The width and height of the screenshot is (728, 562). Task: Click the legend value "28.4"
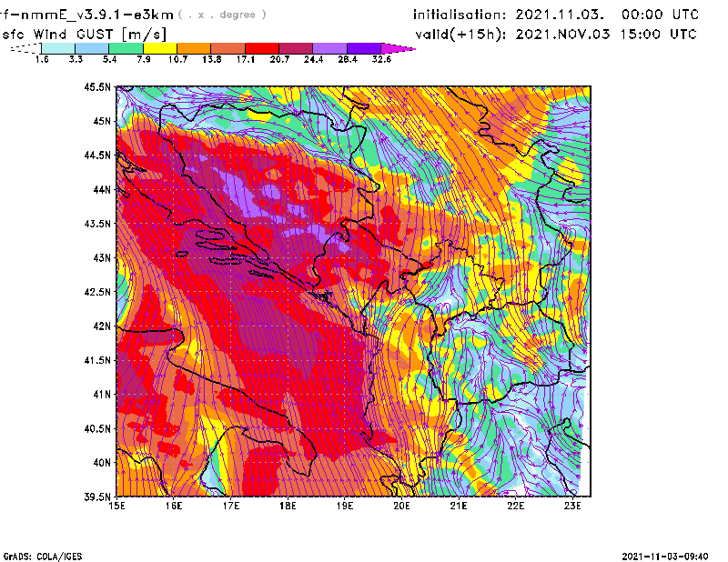tap(348, 59)
